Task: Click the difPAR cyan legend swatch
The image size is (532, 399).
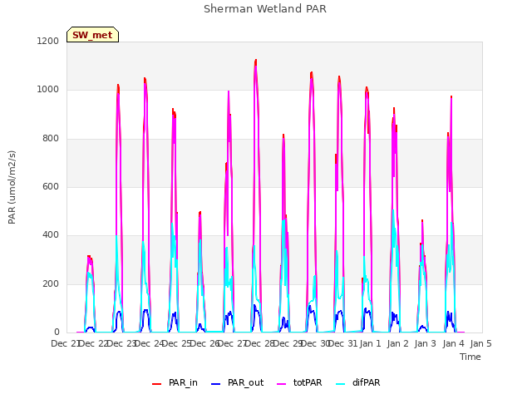Action: (340, 384)
